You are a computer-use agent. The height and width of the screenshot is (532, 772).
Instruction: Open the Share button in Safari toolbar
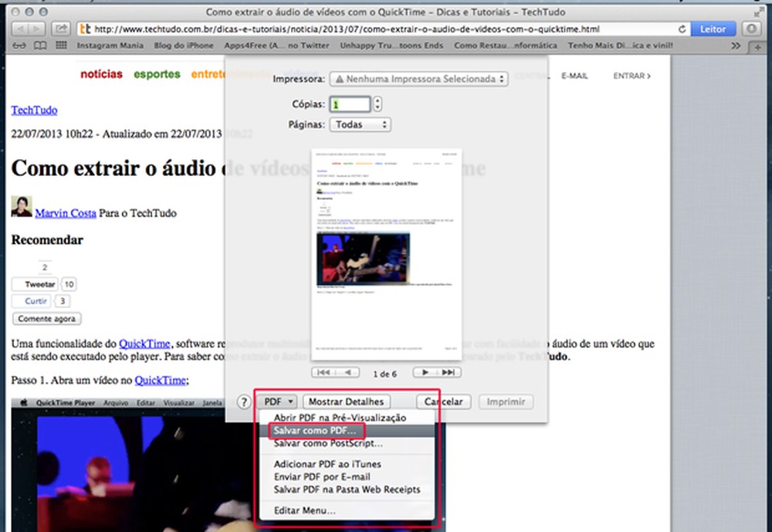click(60, 29)
